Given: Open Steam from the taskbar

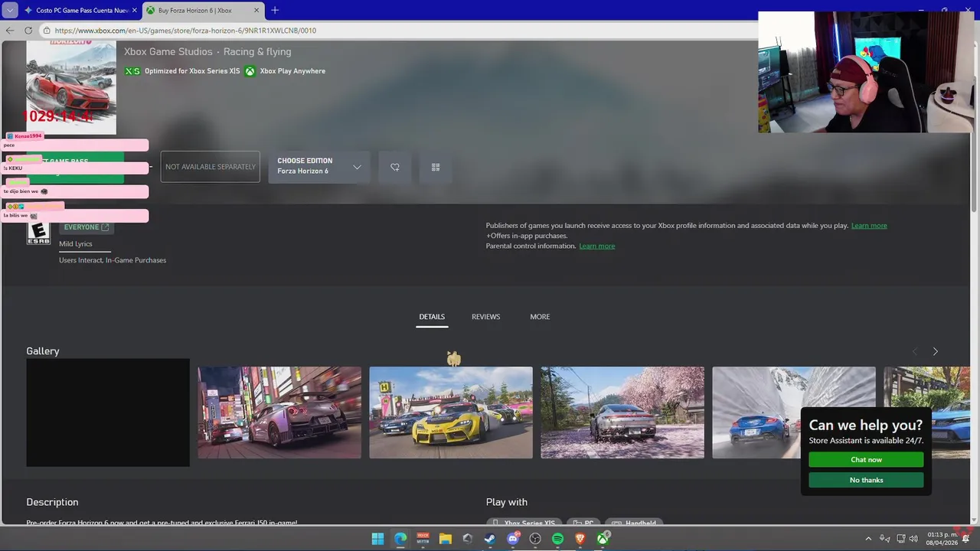Looking at the screenshot, I should click(490, 539).
